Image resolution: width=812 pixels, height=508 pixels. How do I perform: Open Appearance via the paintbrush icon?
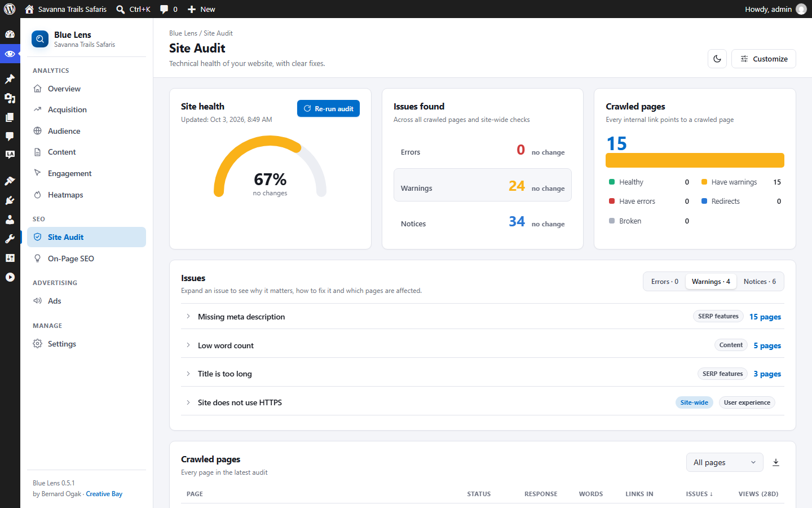point(10,181)
